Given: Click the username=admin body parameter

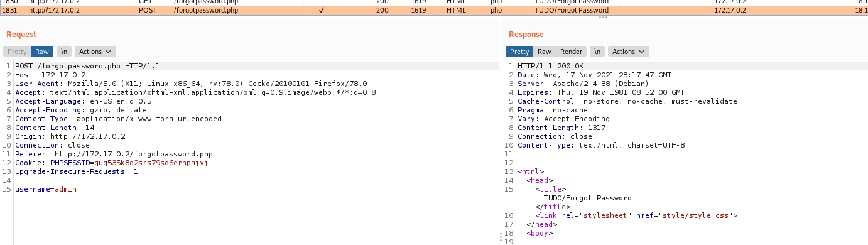Looking at the screenshot, I should pyautogui.click(x=46, y=189).
